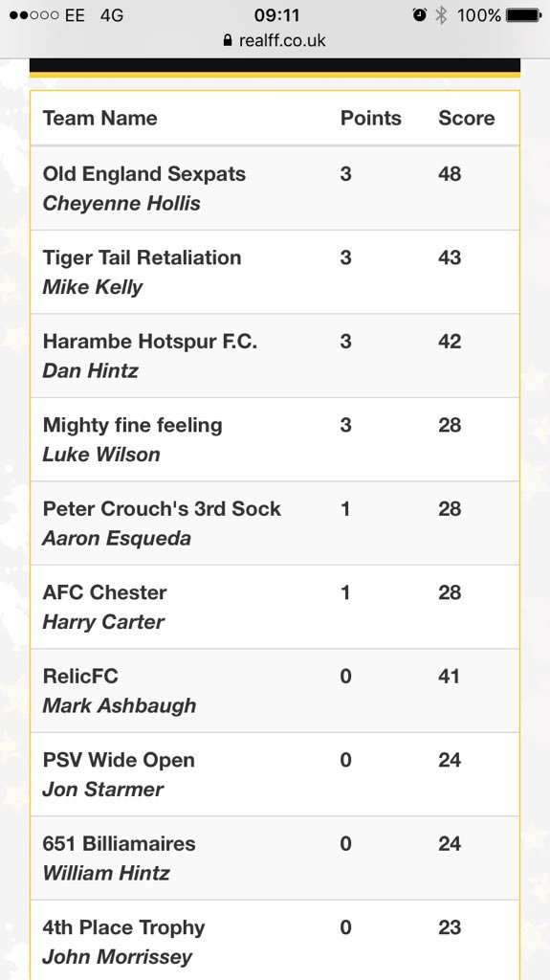The height and width of the screenshot is (980, 550).
Task: Tap the alarm clock status icon
Action: point(419,15)
